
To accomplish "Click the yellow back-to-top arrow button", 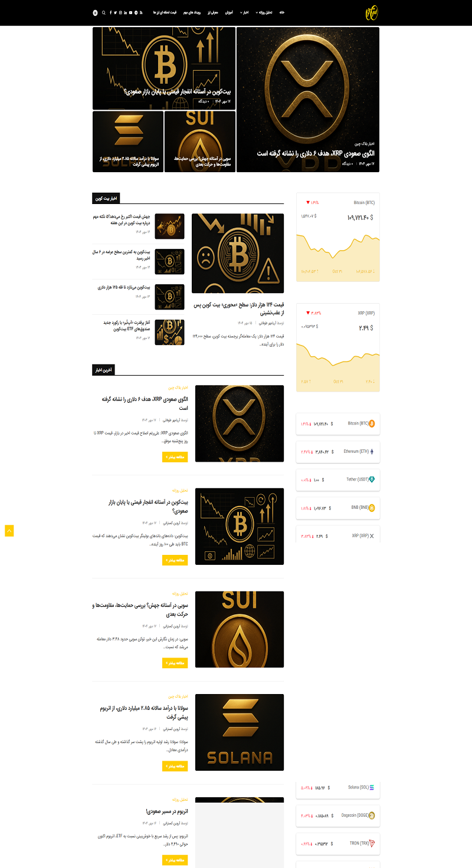I will tap(9, 531).
